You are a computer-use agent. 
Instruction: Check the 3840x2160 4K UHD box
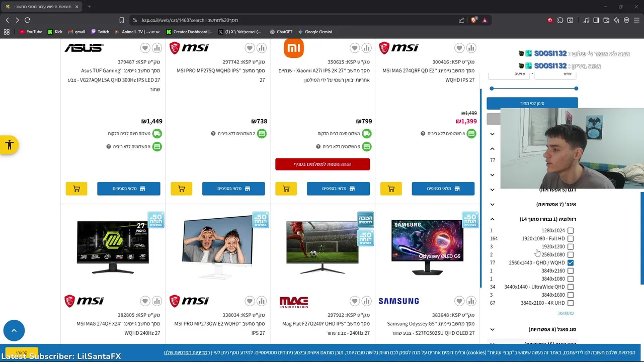(x=571, y=303)
